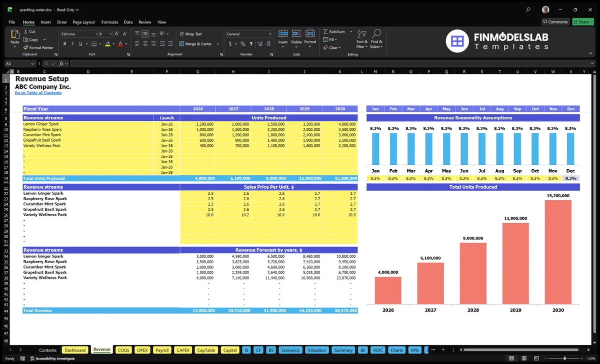This screenshot has width=600, height=364.
Task: Click the Increase Decimal icon
Action: coord(259,44)
